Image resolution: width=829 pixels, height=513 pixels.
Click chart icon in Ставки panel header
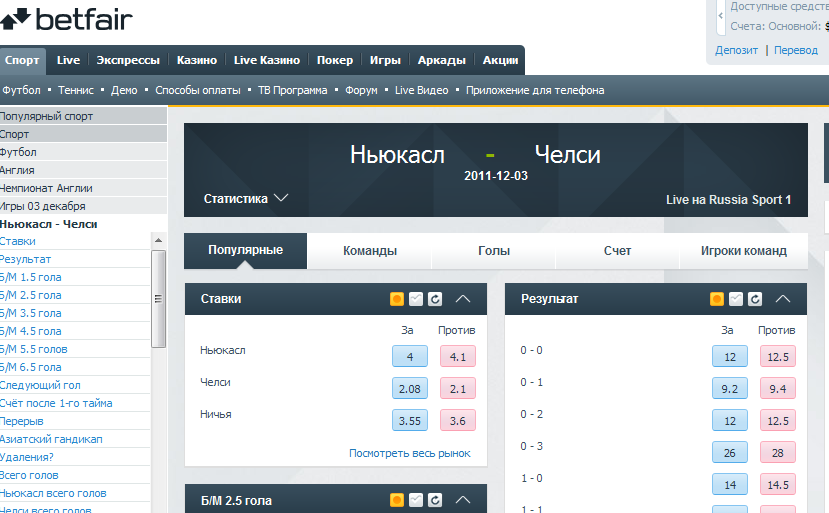pos(416,299)
